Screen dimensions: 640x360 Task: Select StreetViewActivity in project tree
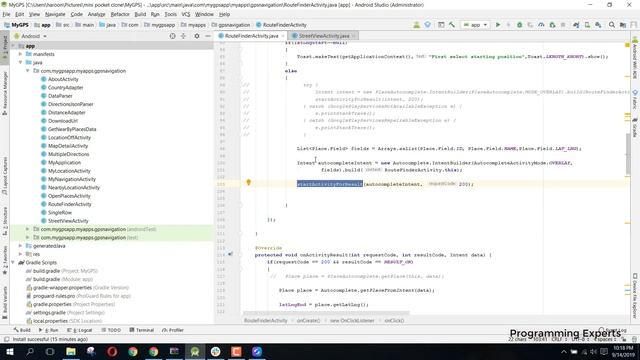[x=68, y=221]
